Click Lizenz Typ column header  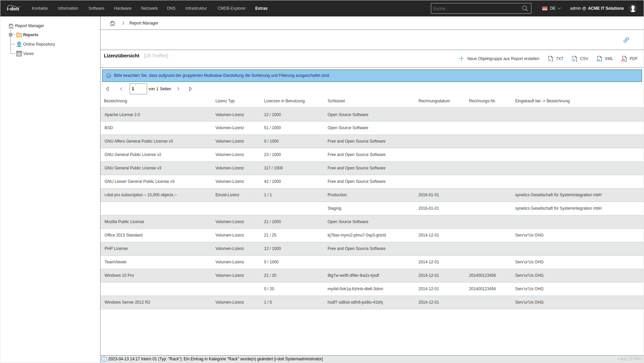225,101
